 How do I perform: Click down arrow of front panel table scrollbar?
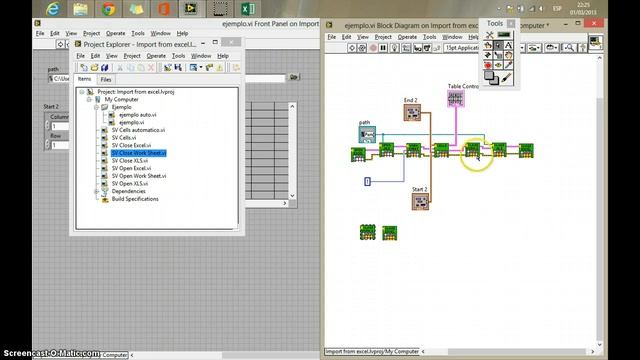(292, 196)
